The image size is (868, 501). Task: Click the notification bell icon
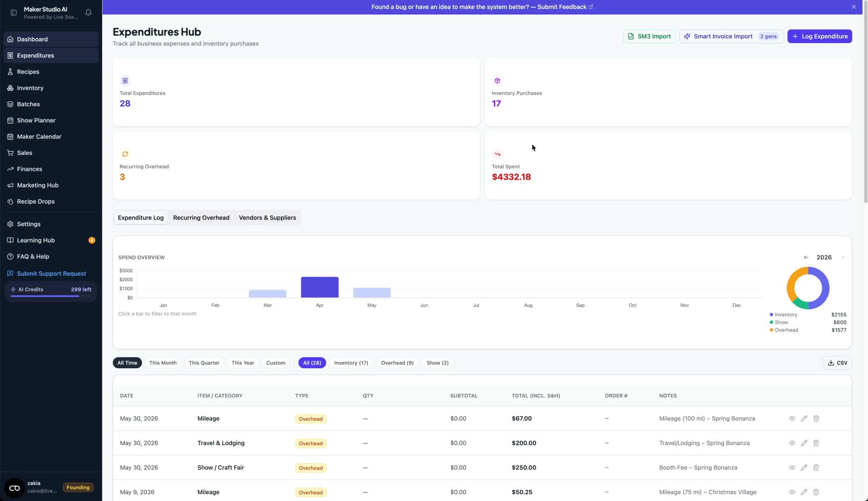click(88, 13)
